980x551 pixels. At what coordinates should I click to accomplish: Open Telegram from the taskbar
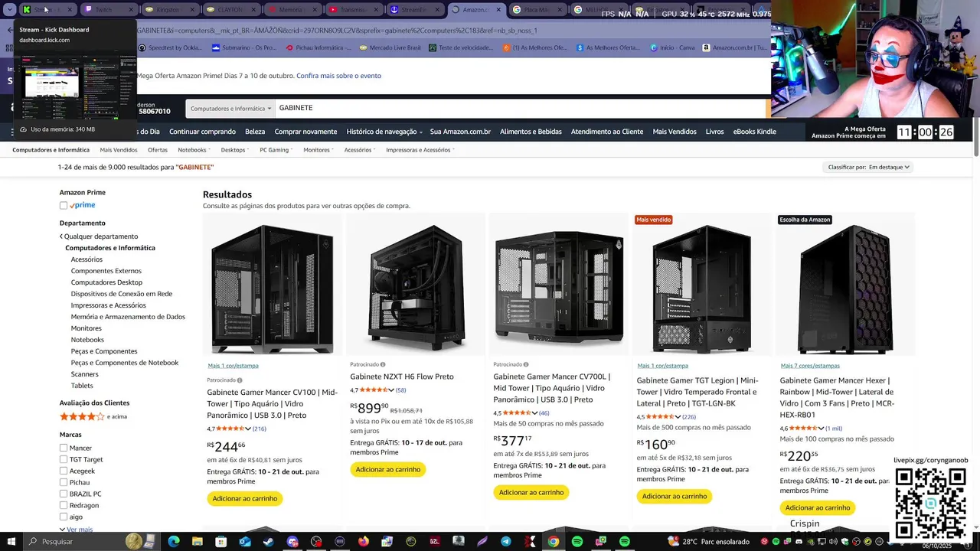(506, 542)
